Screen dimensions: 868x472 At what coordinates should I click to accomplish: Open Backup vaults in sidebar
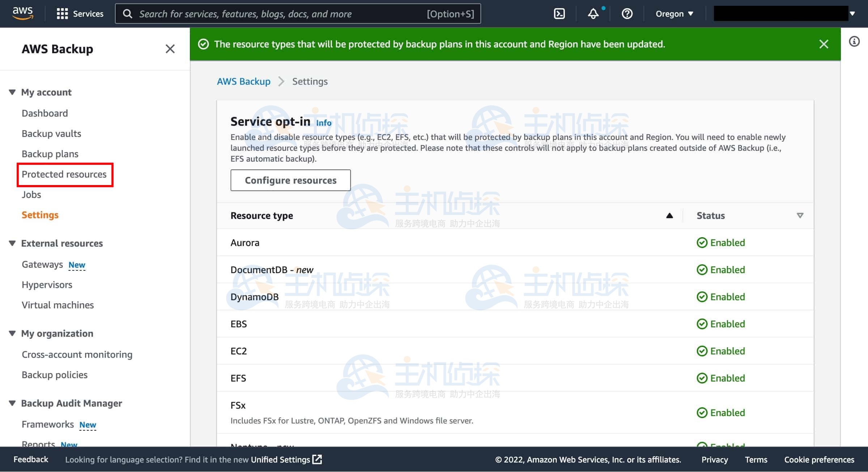click(x=51, y=134)
